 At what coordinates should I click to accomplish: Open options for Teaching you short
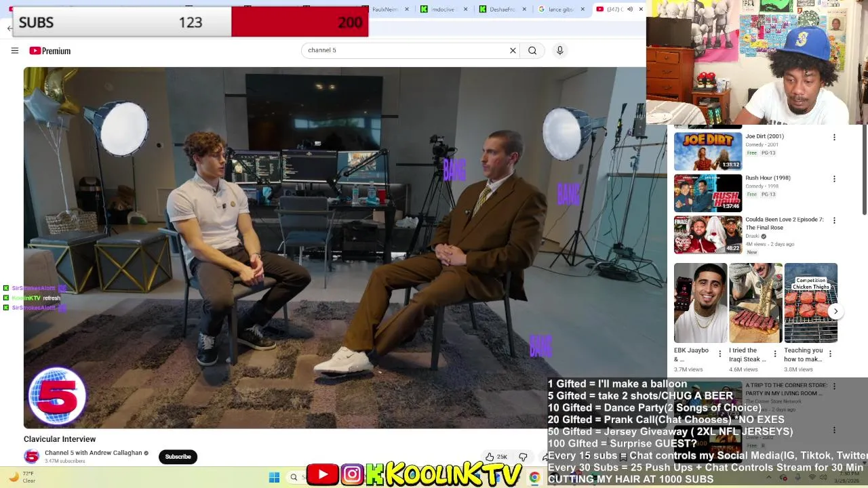coord(830,354)
